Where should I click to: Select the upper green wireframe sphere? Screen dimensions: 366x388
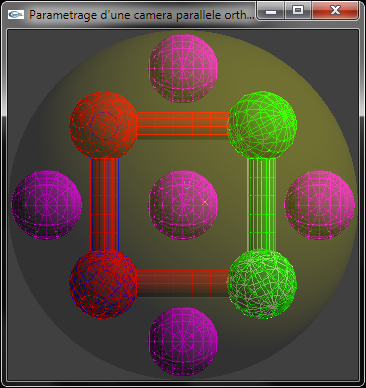click(262, 124)
